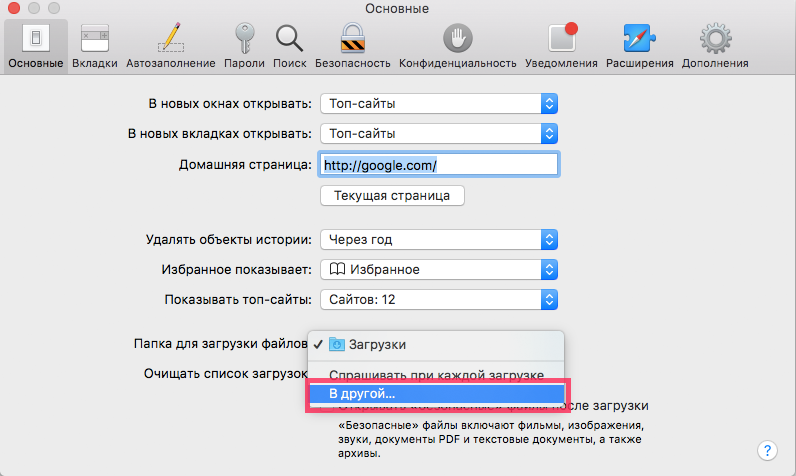
Task: Open Конфиденциальность hand icon pane
Action: (x=457, y=45)
